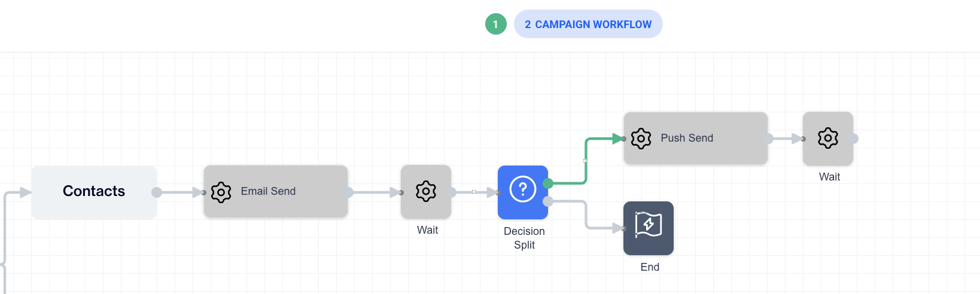980x294 pixels.
Task: Click the Contacts node output port
Action: (x=157, y=192)
